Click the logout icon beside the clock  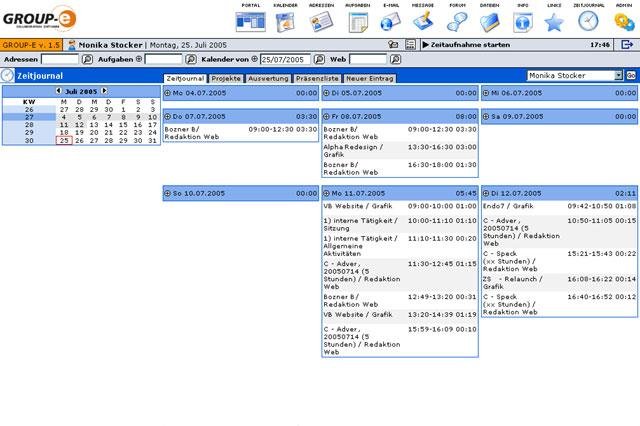[627, 45]
